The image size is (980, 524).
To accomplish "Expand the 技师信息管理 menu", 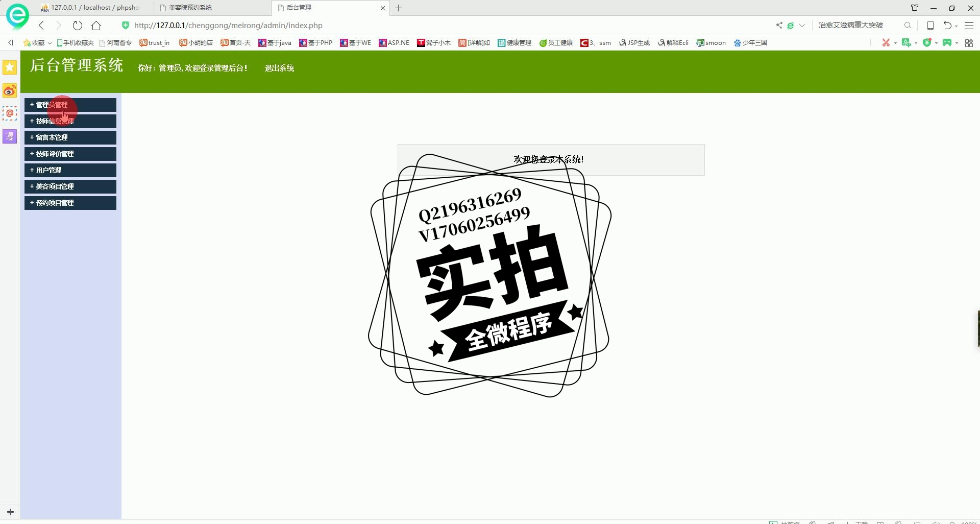I will [x=70, y=121].
